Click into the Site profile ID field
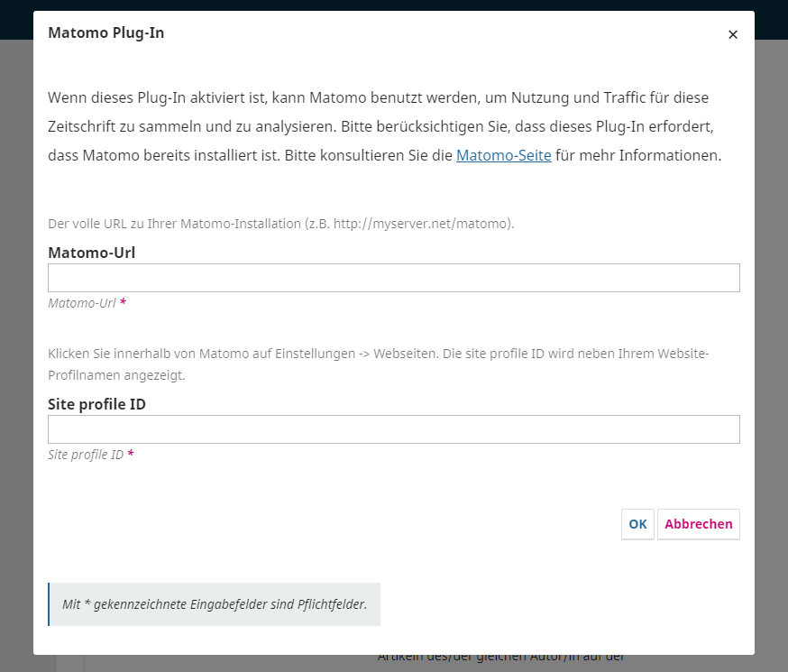The image size is (788, 672). (393, 429)
